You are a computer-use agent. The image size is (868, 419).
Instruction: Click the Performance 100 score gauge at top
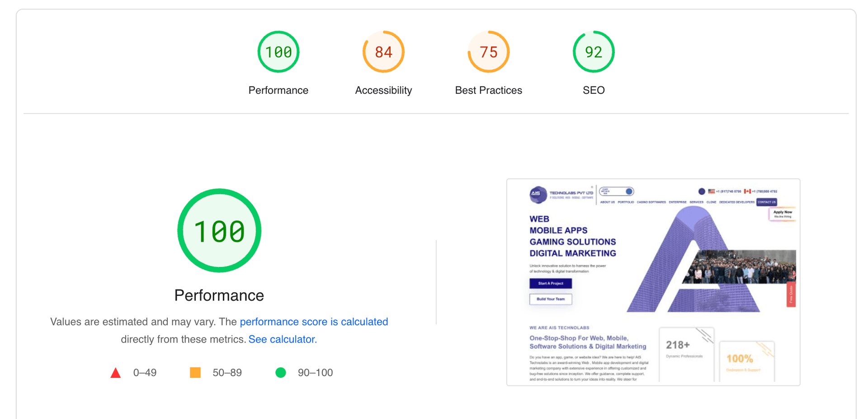click(278, 52)
